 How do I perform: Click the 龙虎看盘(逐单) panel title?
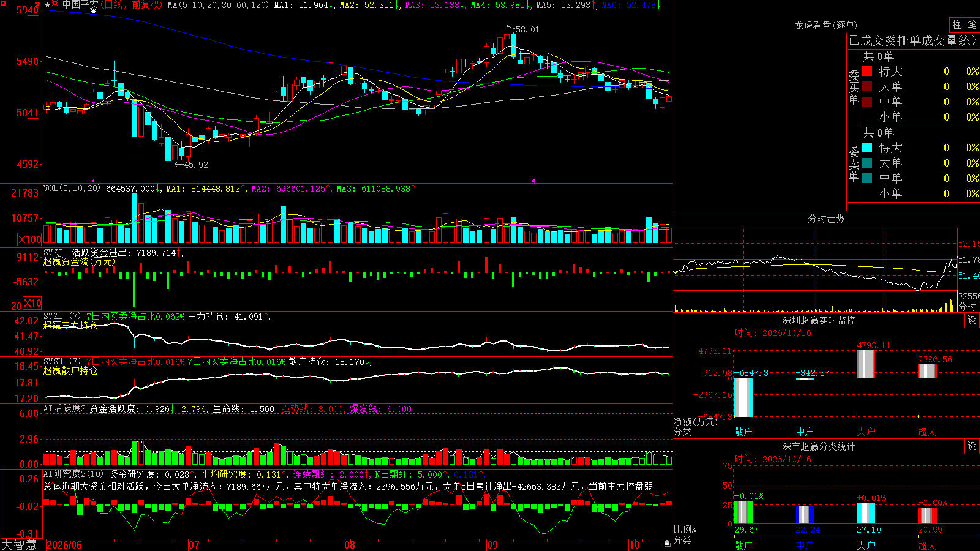(826, 25)
